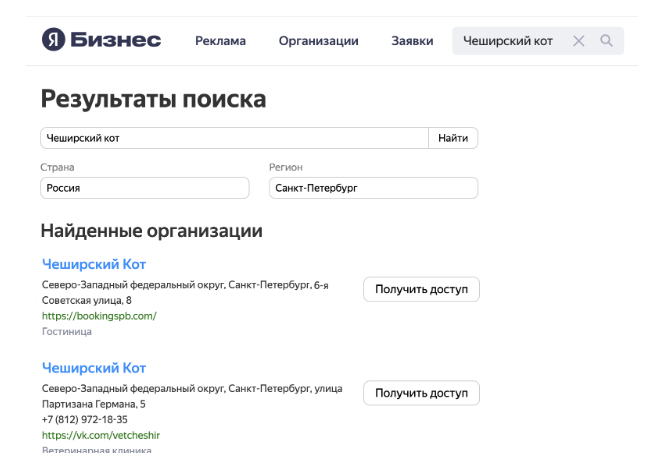
Task: Get access for the veterinary clinic listing
Action: coord(421,393)
